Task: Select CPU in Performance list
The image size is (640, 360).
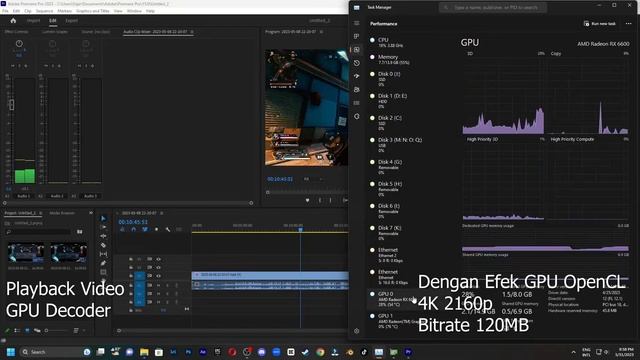Action: [410, 42]
